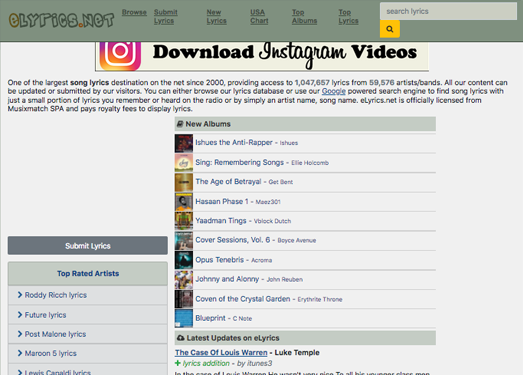Open Cover Sessions, Vol. 6 album link

[x=233, y=240]
